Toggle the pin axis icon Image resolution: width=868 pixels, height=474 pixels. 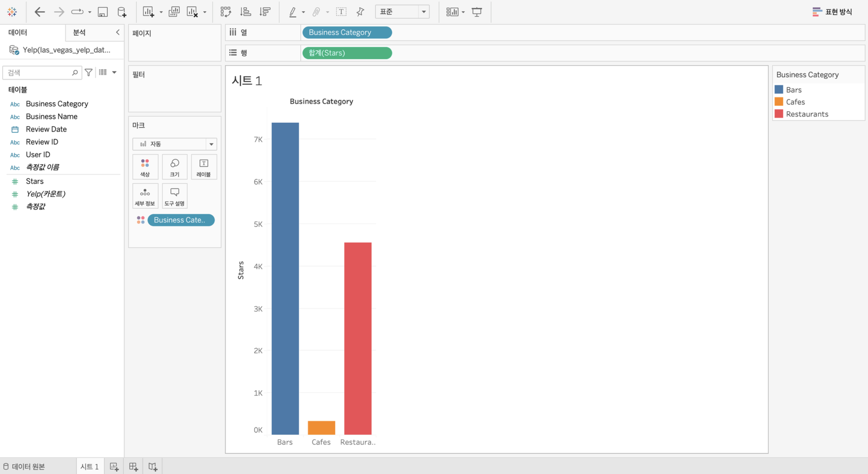(x=360, y=12)
